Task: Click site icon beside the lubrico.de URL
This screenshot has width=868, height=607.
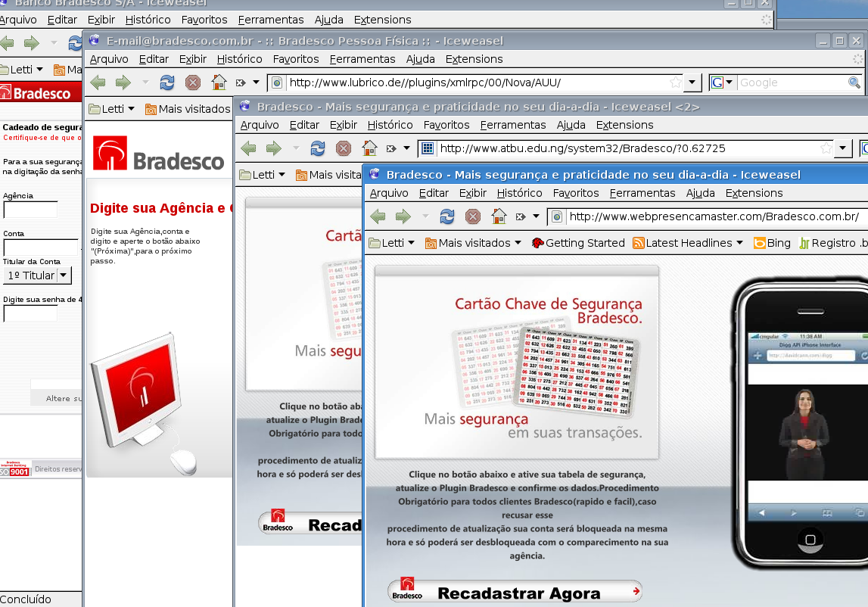Action: pyautogui.click(x=277, y=82)
